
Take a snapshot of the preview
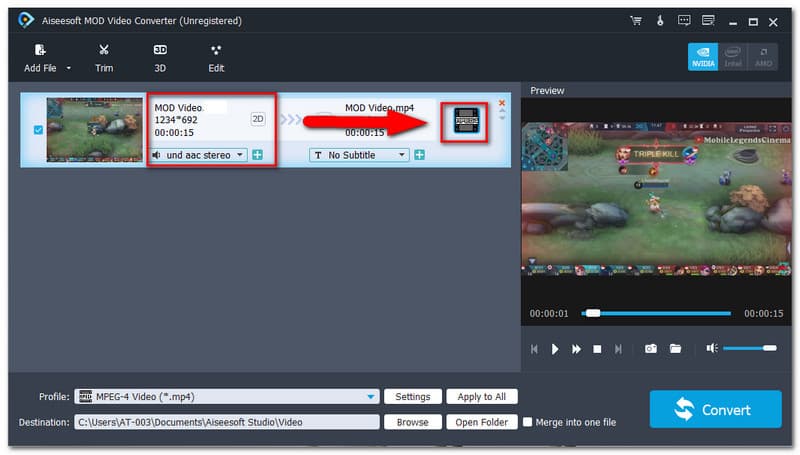(651, 349)
